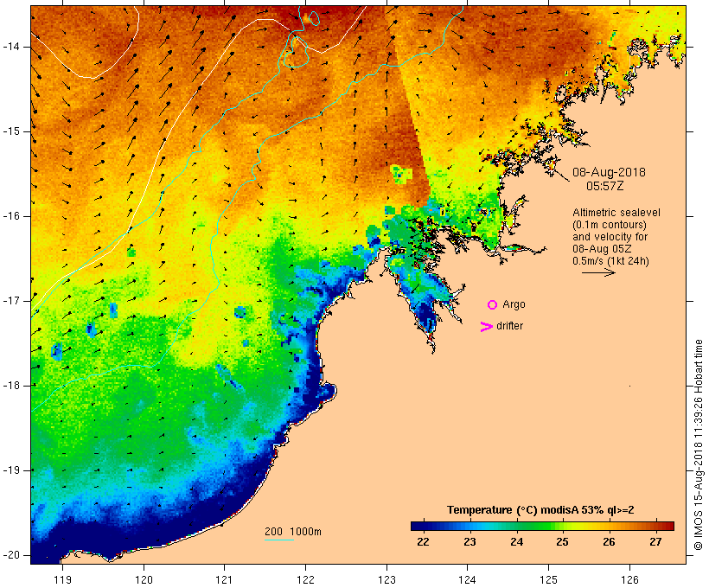Click the 'Temperature (°C) modisA 53% ql>=2' title
This screenshot has height=588, width=709.
(540, 510)
